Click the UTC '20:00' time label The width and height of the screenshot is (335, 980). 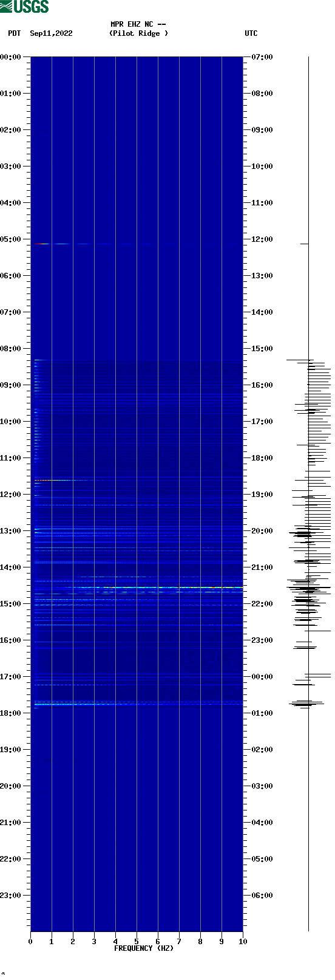(x=262, y=531)
